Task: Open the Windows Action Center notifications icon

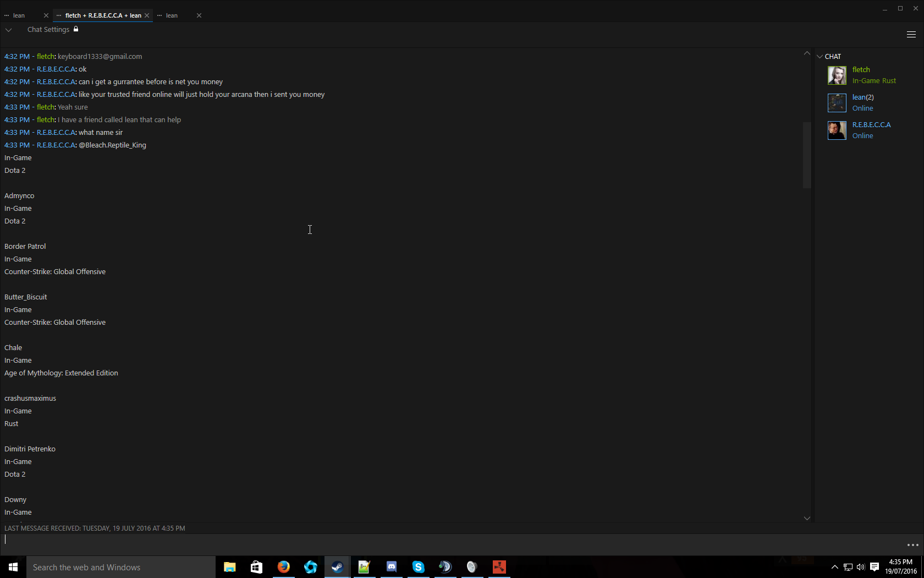Action: [x=875, y=567]
